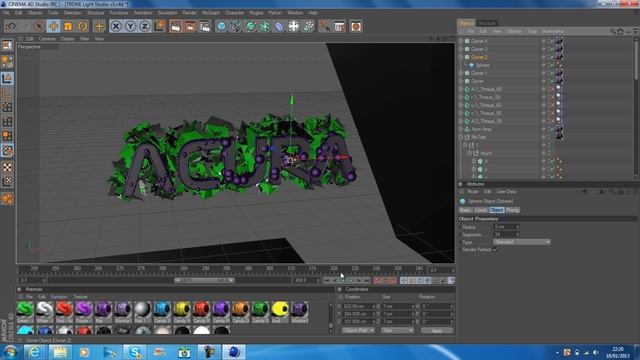Click the timeline ruler at frame 300
640x360 pixels.
coord(248,269)
